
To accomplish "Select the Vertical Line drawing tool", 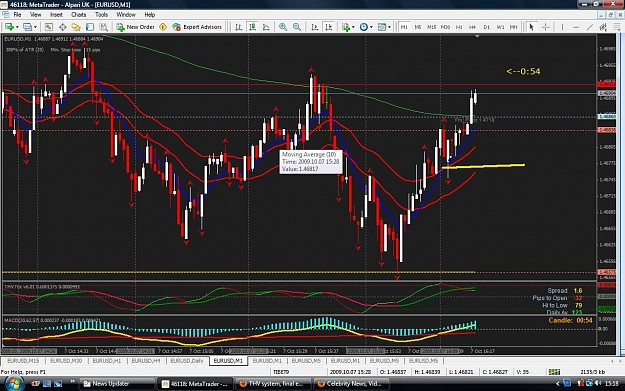I will [562, 27].
